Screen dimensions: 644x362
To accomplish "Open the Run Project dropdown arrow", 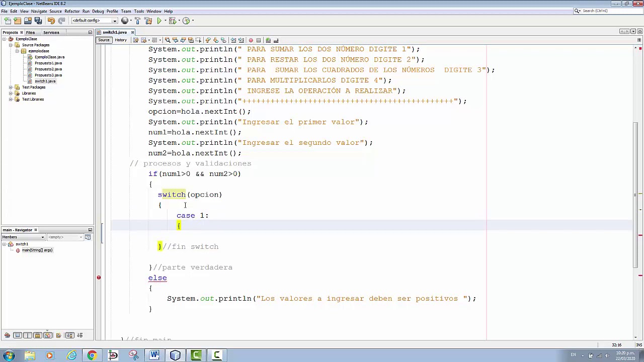I will click(165, 21).
